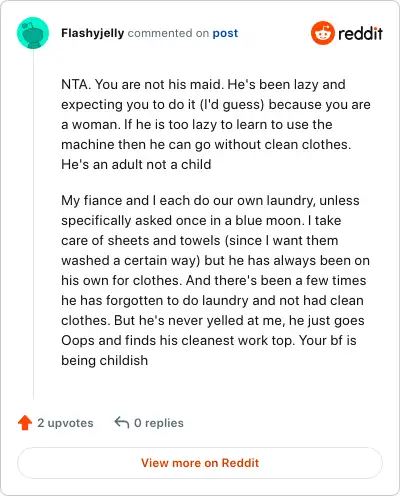Click the line starting 'My fiance and I'
Viewport: 400px width, 496px height.
pyautogui.click(x=210, y=201)
